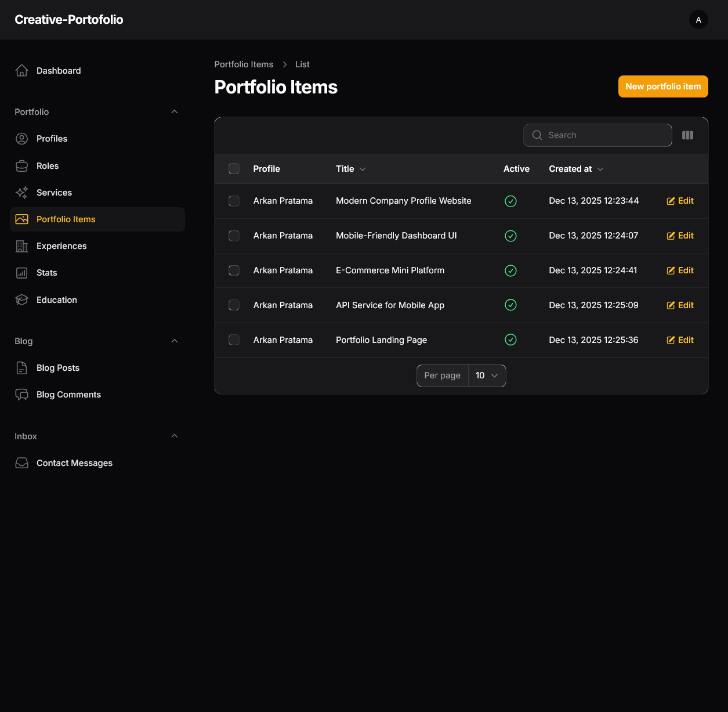Check the select-all checkbox in table header
Viewport: 728px width, 712px height.
point(234,169)
